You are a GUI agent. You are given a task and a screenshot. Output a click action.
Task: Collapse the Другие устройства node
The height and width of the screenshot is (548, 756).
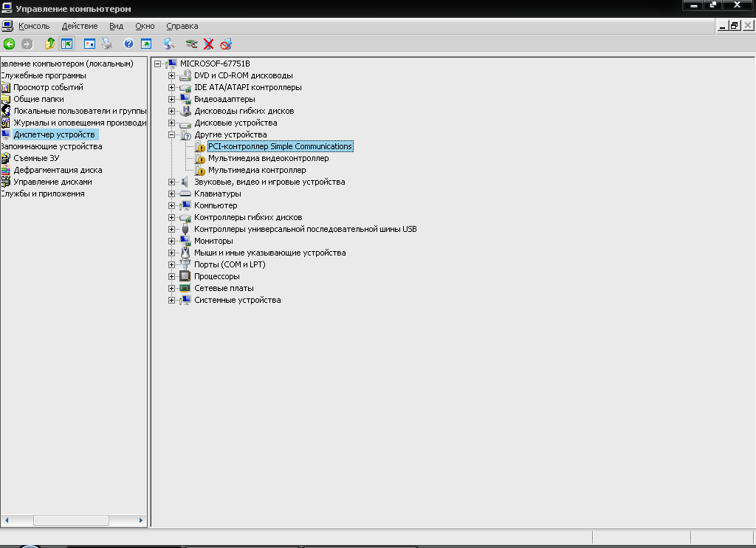click(171, 134)
